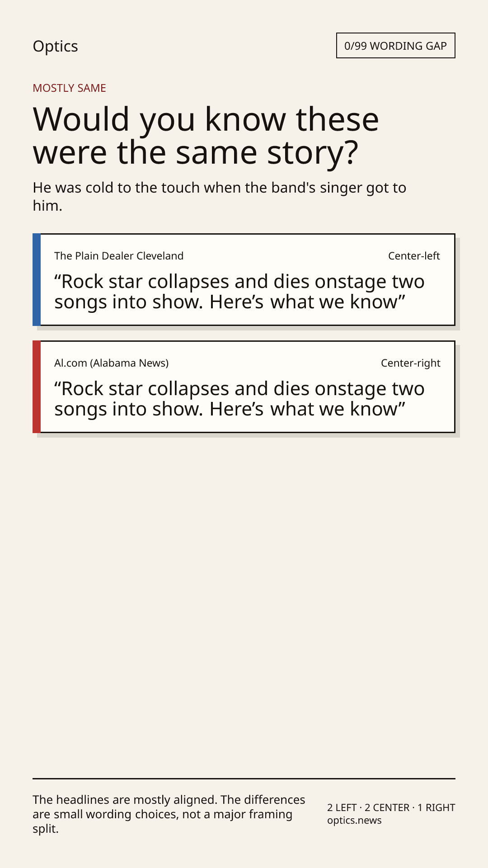This screenshot has width=488, height=868.
Task: Click the Center-right bias label
Action: click(410, 363)
